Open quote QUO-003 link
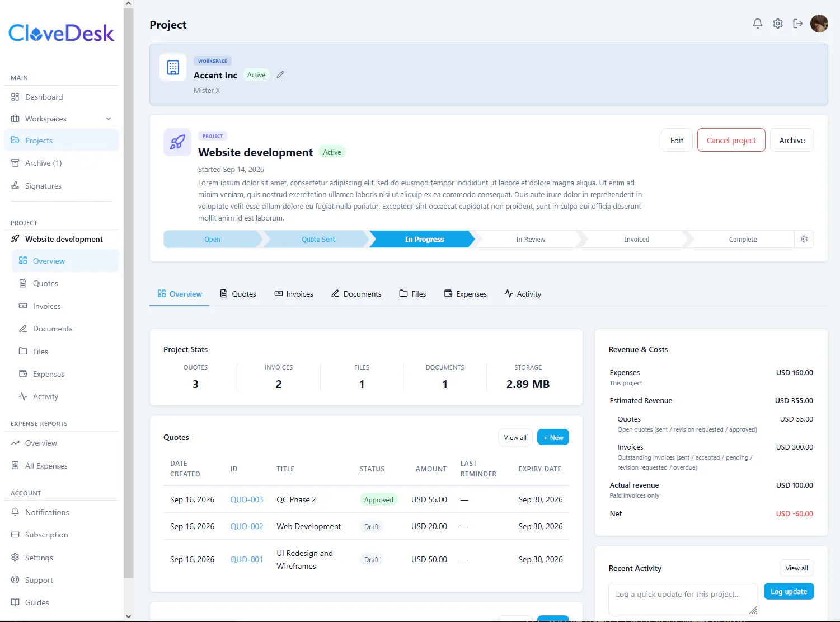The height and width of the screenshot is (622, 840). (x=246, y=499)
